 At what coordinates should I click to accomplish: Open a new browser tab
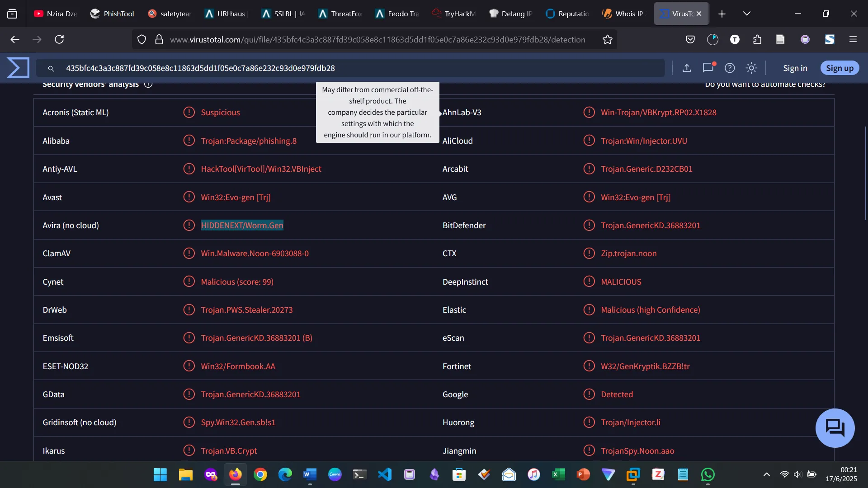(x=722, y=14)
